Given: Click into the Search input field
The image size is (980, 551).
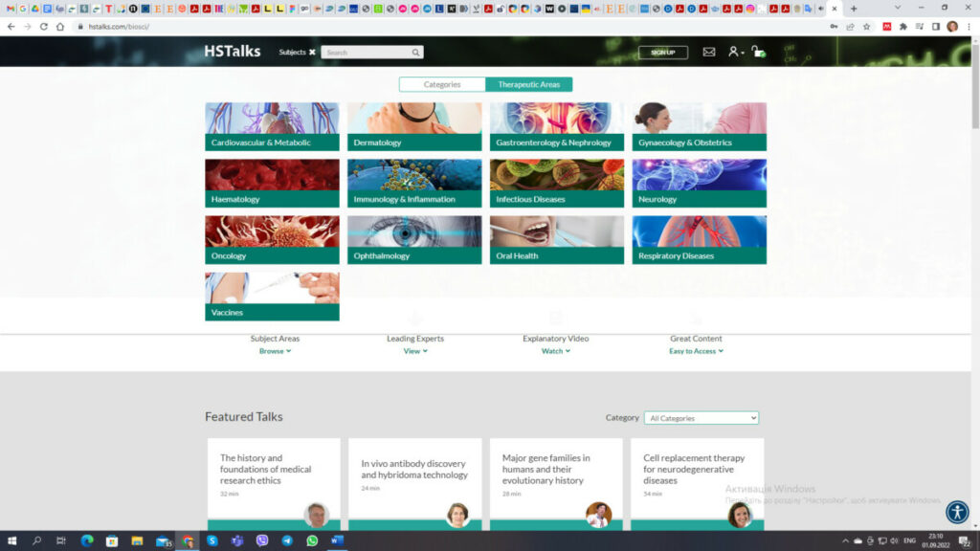Looking at the screenshot, I should click(367, 53).
